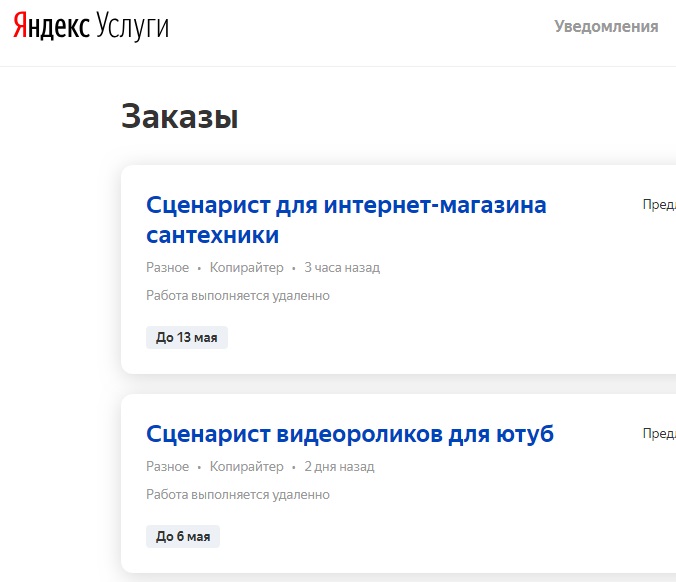Screen dimensions: 676x582
Task: Click the 3 часа назад timestamp
Action: (x=342, y=268)
